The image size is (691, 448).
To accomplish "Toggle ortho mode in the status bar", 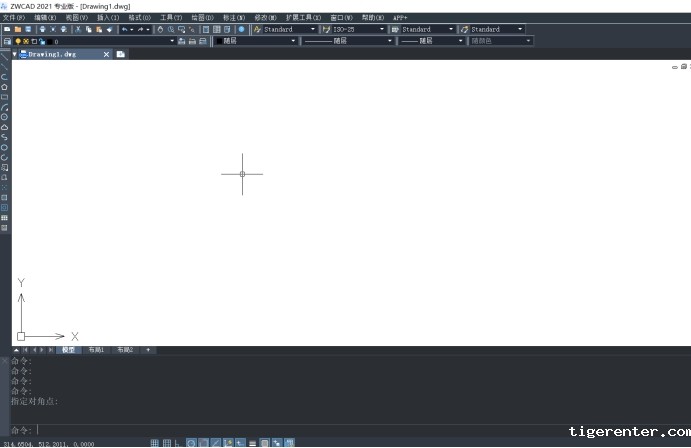I will [x=178, y=442].
